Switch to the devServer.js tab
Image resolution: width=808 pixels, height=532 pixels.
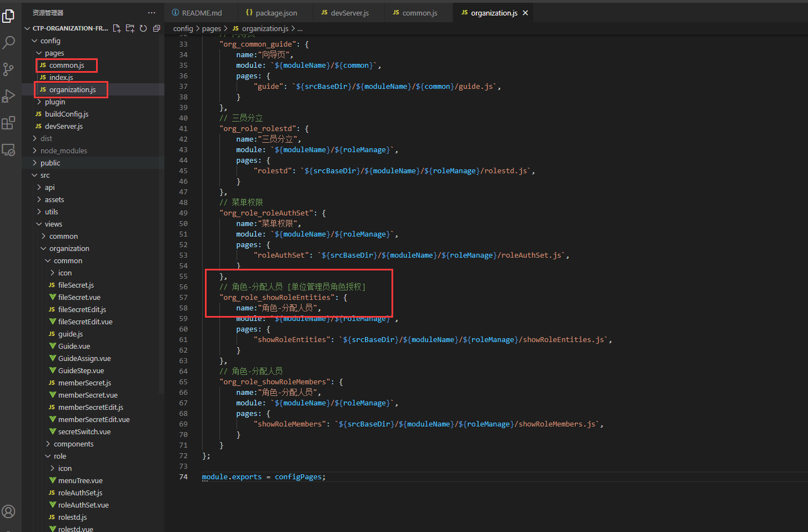coord(349,13)
